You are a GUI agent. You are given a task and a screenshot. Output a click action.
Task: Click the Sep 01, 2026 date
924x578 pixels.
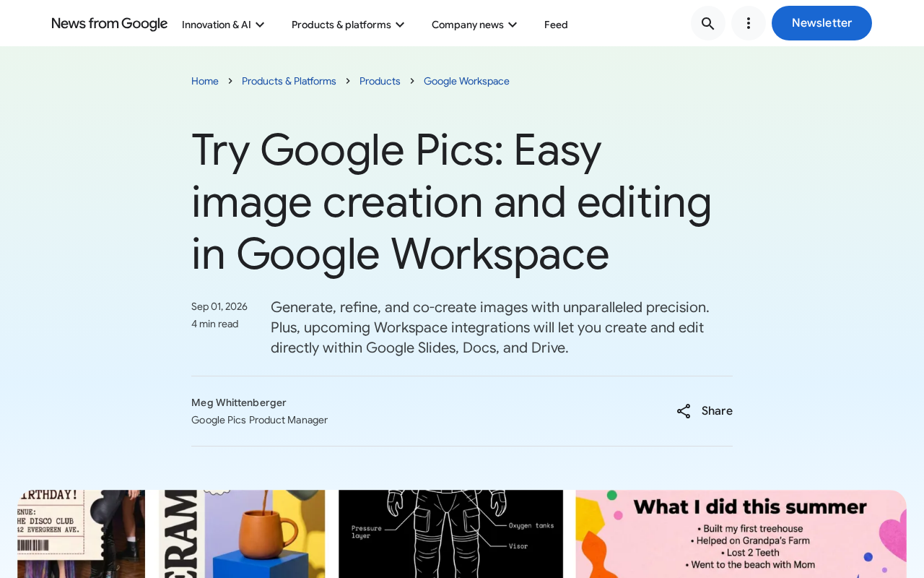219,306
